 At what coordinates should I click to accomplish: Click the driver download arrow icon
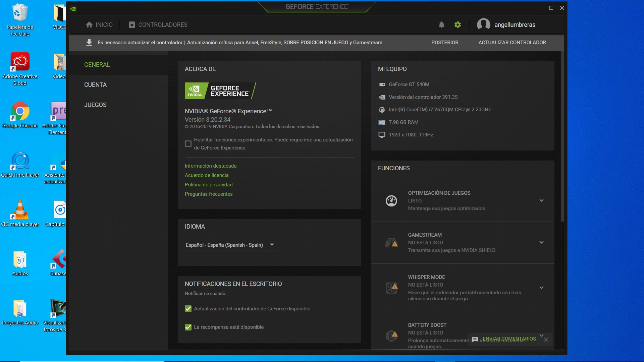[89, 43]
